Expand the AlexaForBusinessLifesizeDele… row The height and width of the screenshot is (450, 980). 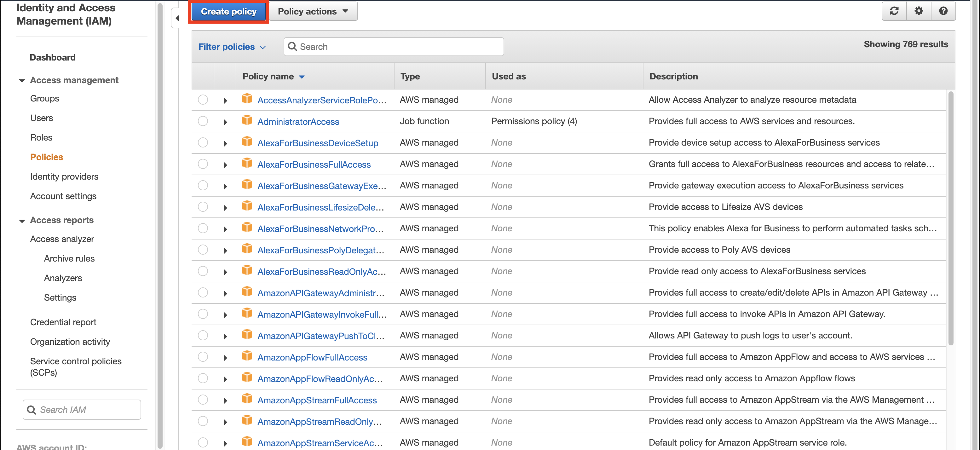pyautogui.click(x=225, y=208)
